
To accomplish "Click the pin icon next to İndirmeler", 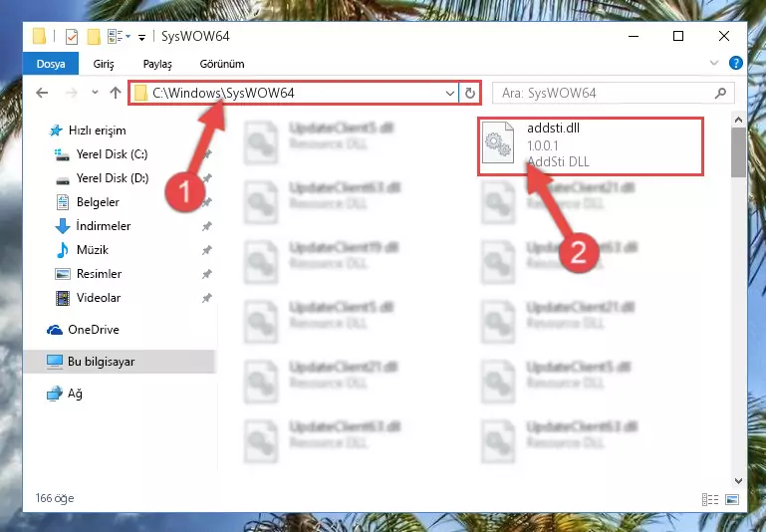I will pos(207,226).
